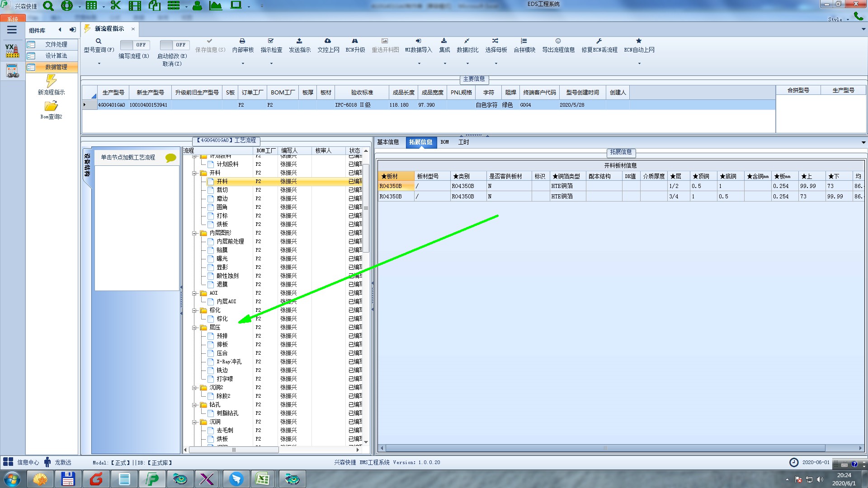The width and height of the screenshot is (868, 488).
Task: Click the green film strip icon in the quick toolbar
Action: click(135, 5)
